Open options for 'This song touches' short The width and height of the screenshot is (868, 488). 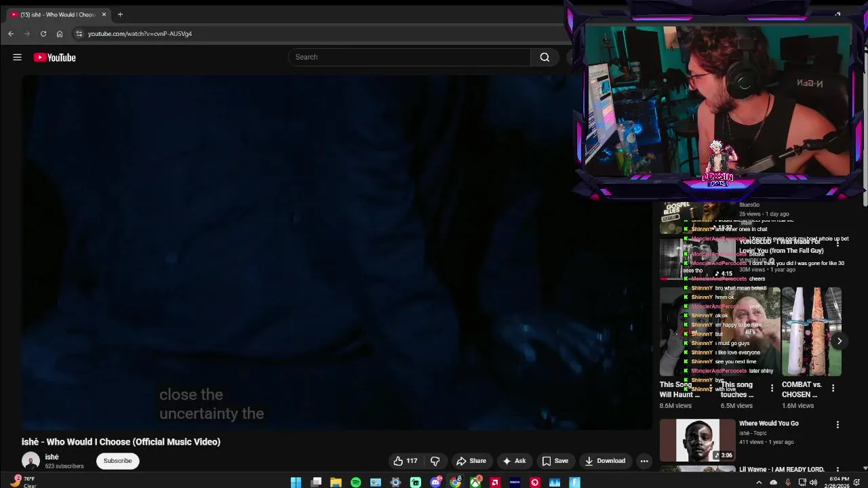point(772,388)
